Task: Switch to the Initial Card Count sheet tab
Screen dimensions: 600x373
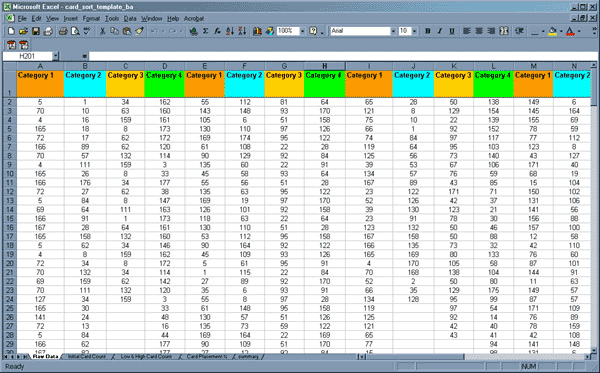Action: point(86,357)
